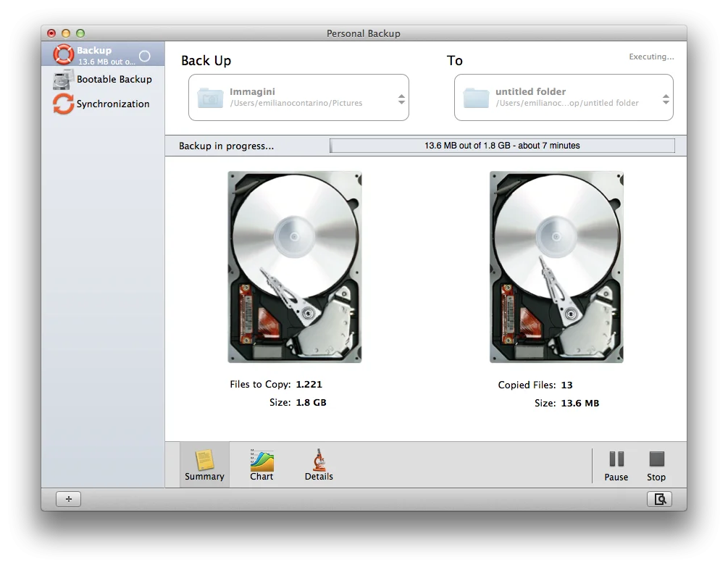Expand the untitled folder destination dropdown

pos(666,99)
